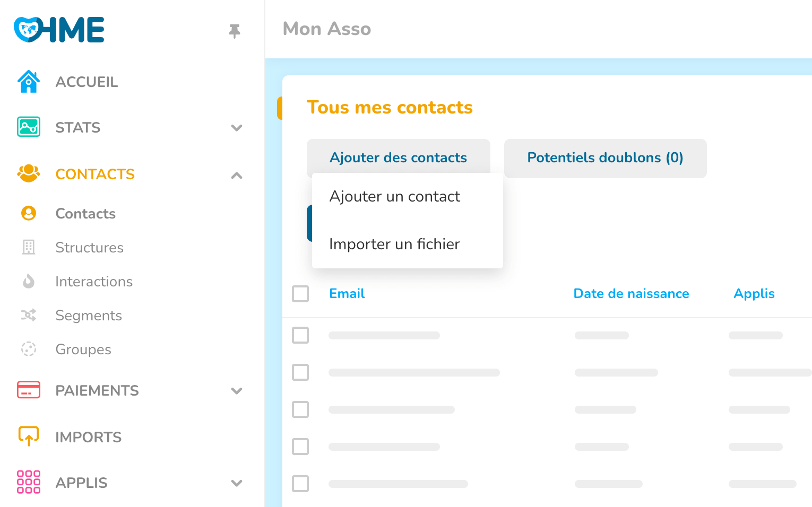Image resolution: width=812 pixels, height=507 pixels.
Task: Collapse the Contacts section chevron
Action: click(237, 175)
